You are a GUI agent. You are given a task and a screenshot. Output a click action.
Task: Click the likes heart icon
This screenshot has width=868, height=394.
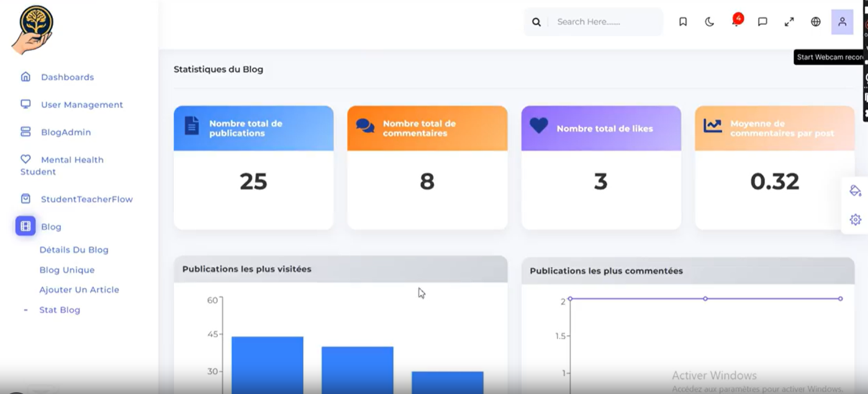[539, 125]
